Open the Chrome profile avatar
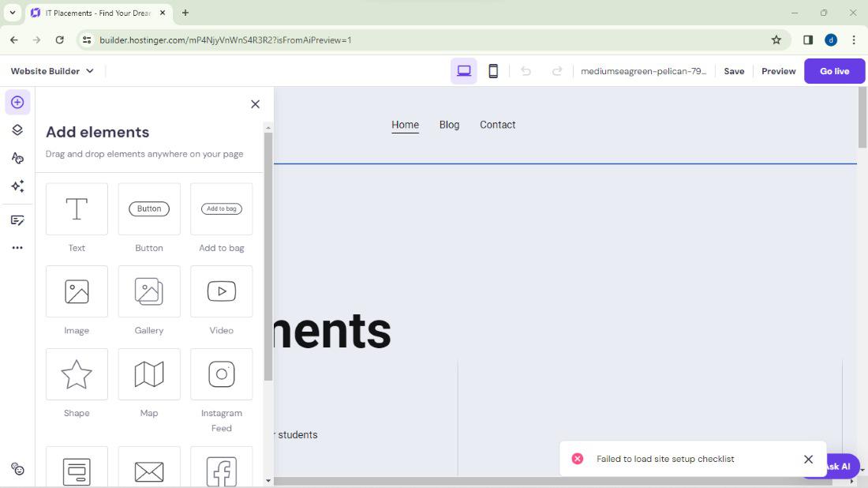This screenshot has width=868, height=488. (831, 40)
